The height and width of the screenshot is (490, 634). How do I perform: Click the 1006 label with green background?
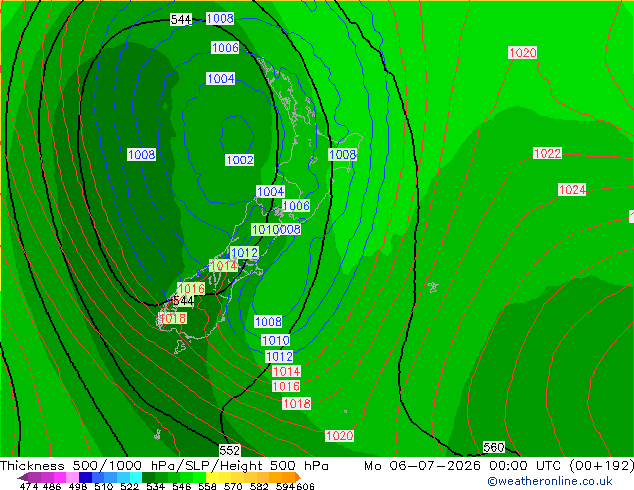[x=296, y=206]
